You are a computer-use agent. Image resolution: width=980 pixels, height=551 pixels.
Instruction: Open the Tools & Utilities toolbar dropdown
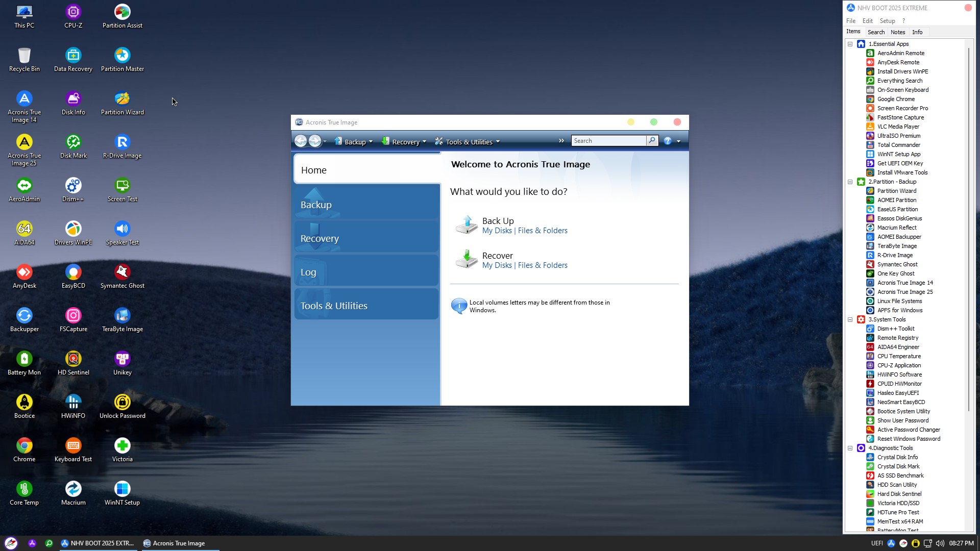(467, 142)
